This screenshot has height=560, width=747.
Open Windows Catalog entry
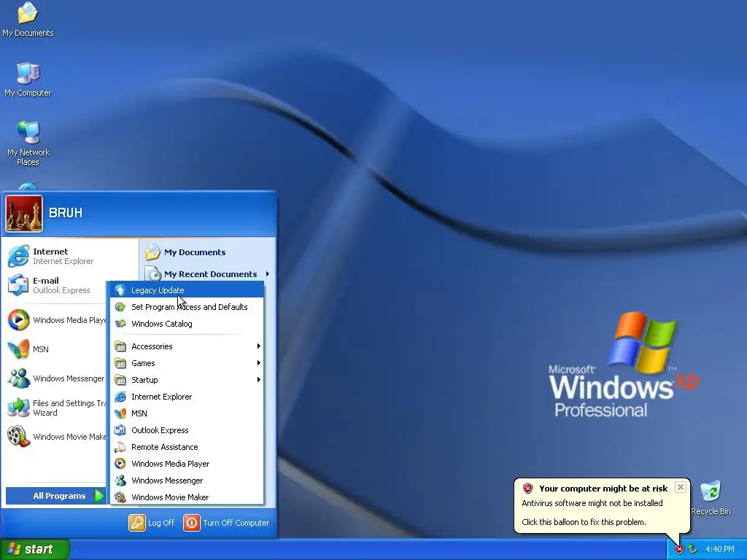(187, 324)
